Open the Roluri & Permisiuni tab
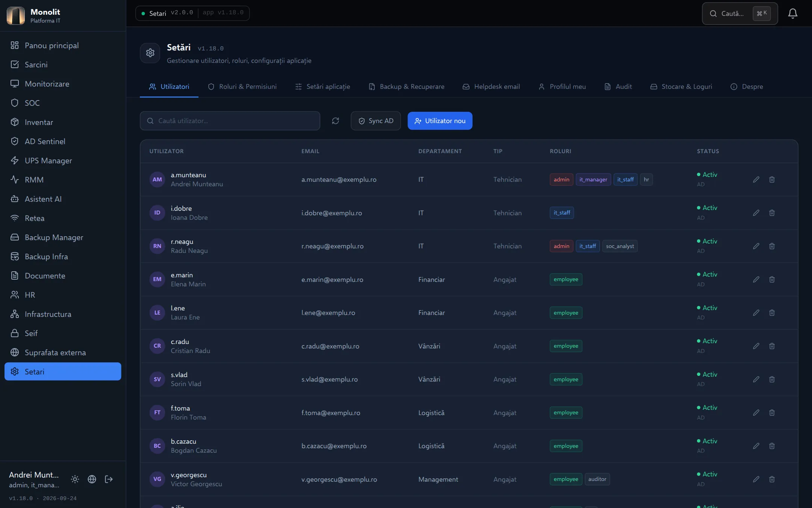 pos(242,87)
